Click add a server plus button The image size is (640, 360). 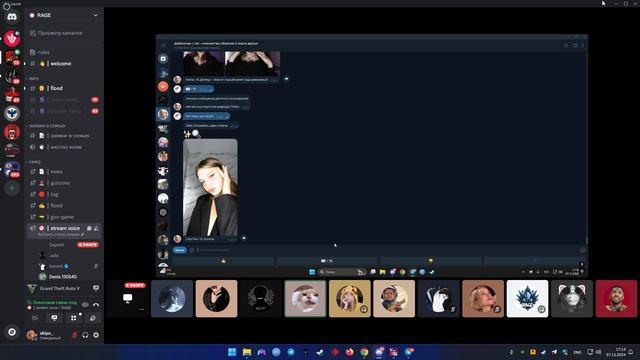(12, 188)
